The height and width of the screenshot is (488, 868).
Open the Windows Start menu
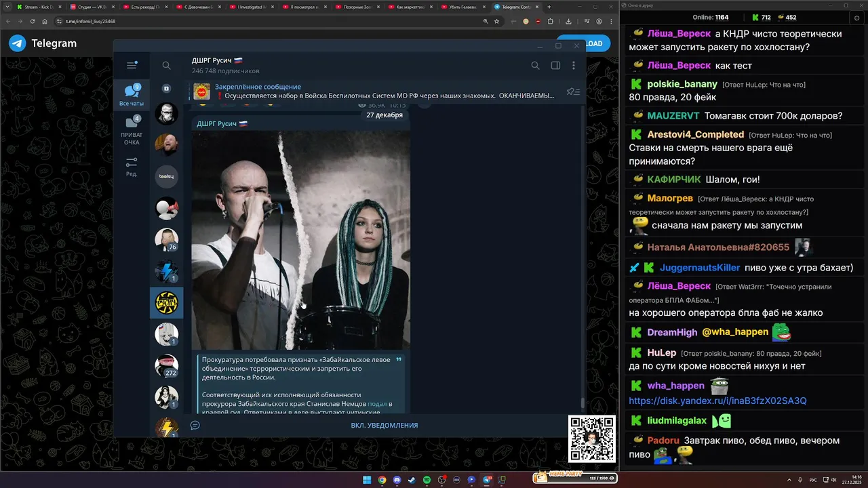pos(367,480)
